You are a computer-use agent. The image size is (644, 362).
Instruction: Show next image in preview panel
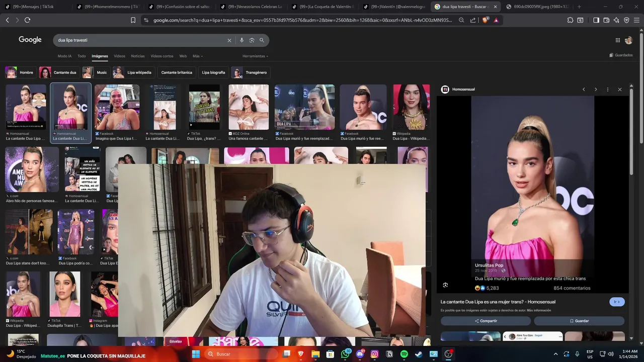596,89
